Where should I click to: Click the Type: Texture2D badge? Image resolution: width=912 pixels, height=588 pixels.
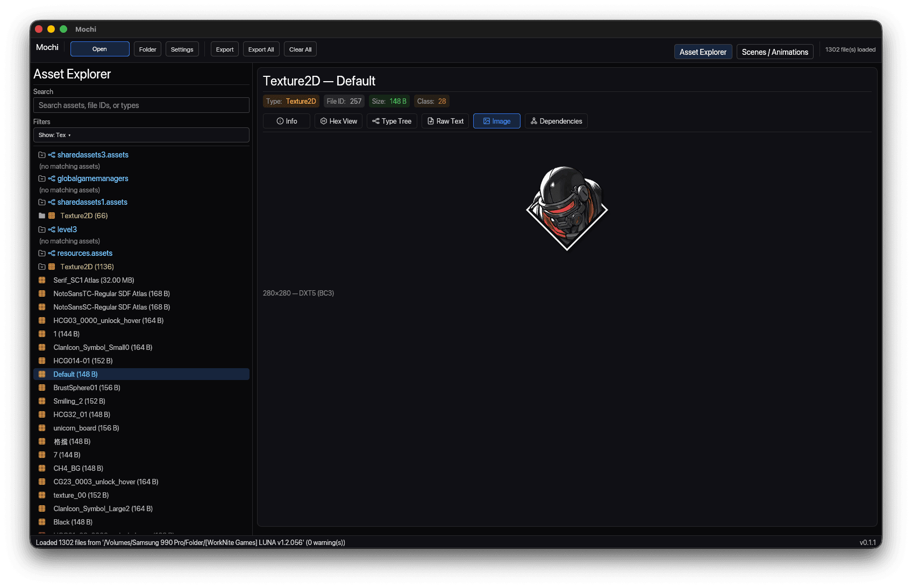click(x=291, y=101)
